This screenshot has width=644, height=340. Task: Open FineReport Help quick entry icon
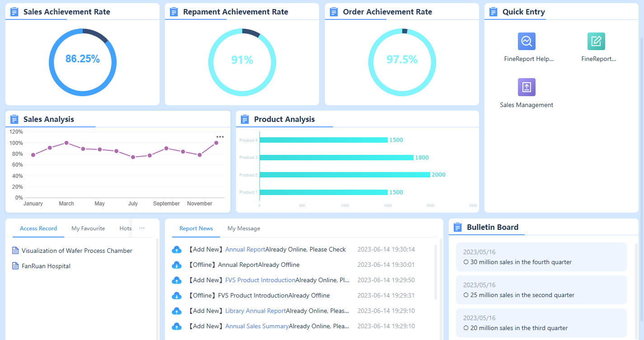tap(526, 41)
